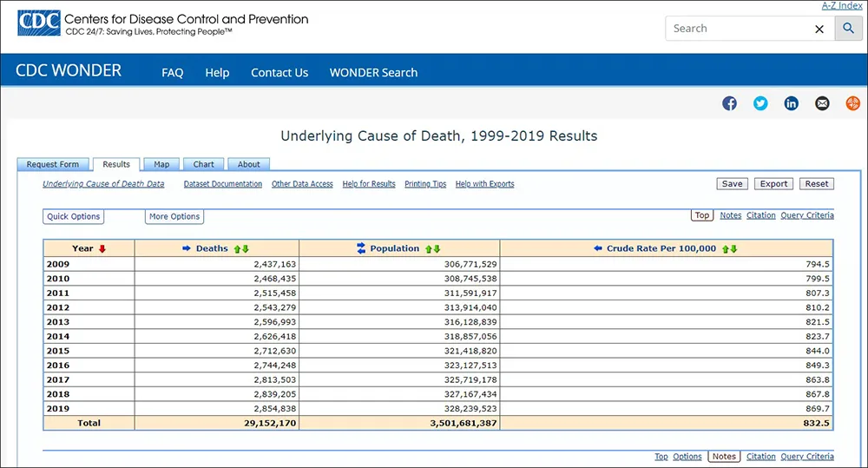Screen dimensions: 868x468
Task: Click the Total row label
Action: (89, 423)
